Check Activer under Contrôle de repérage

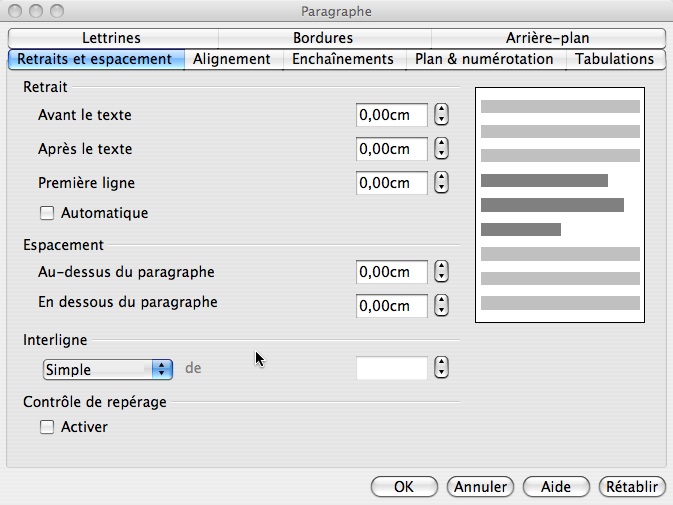click(x=47, y=427)
